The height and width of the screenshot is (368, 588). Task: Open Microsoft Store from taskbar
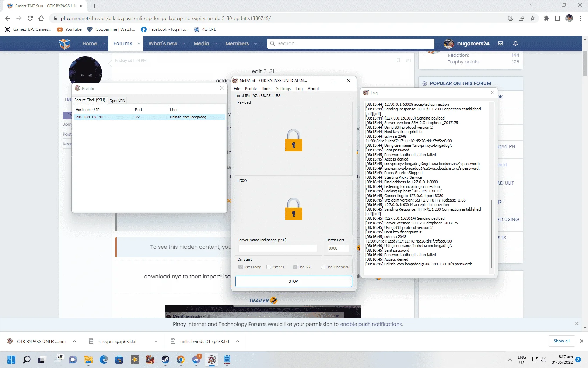tap(119, 360)
